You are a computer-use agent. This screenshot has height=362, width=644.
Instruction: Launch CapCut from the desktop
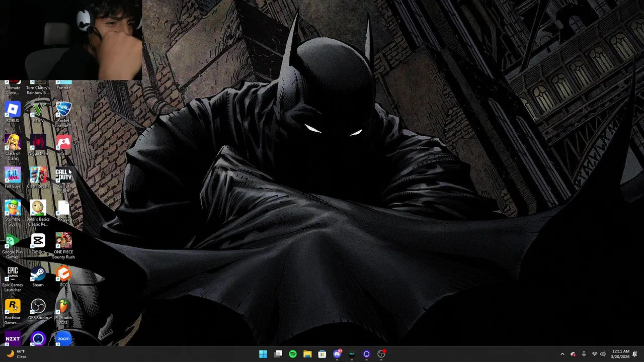[x=38, y=244]
